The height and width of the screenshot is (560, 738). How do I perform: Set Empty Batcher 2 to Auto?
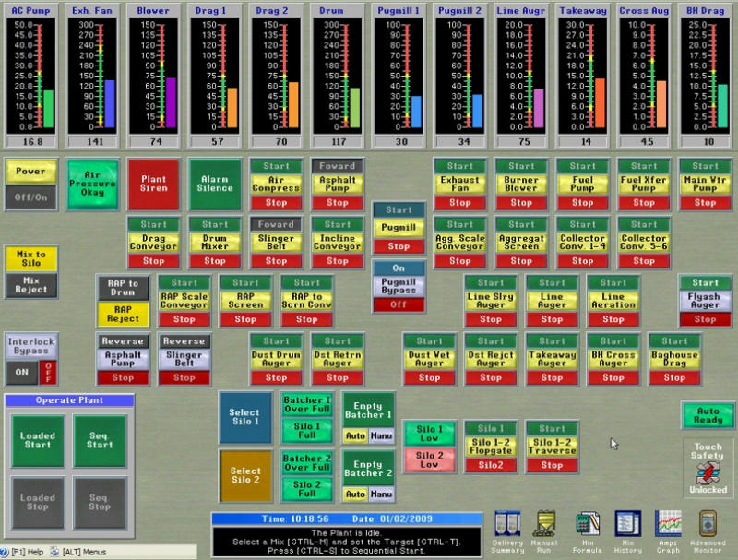coord(355,494)
